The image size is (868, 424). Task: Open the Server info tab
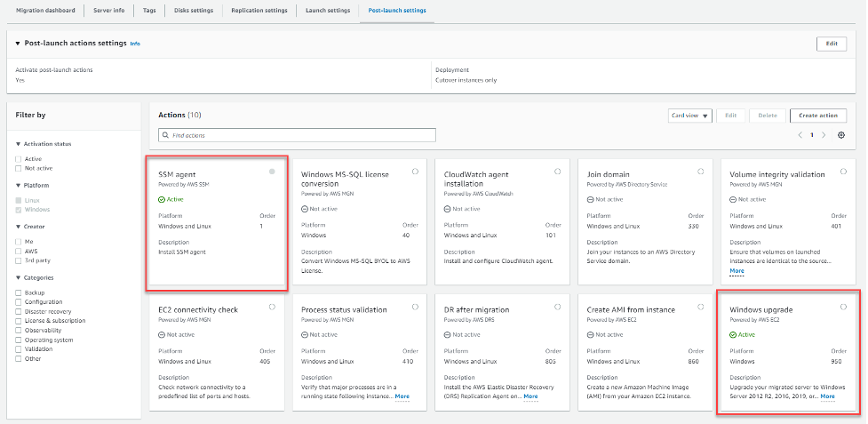pos(108,11)
